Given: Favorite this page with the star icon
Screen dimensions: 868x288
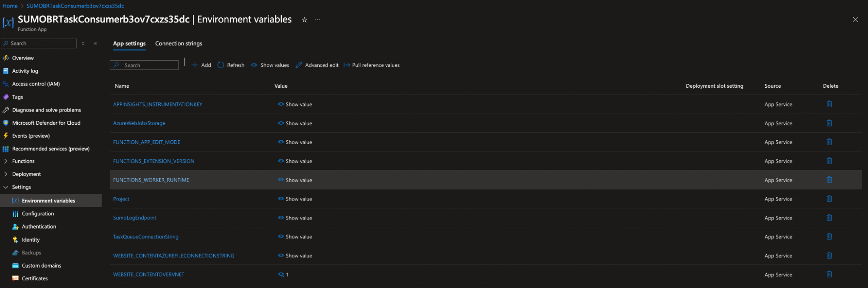Looking at the screenshot, I should [x=304, y=20].
